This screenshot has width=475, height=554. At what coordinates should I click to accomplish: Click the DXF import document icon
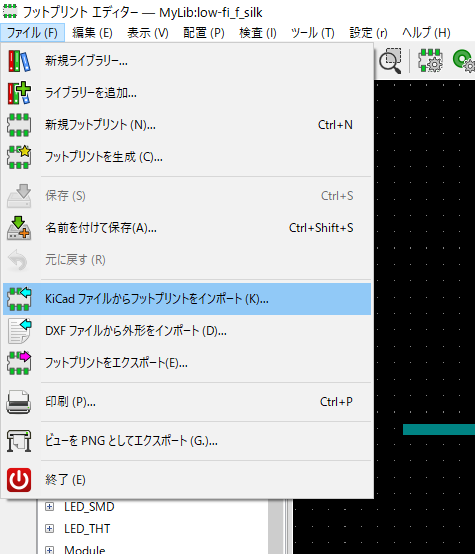tap(19, 331)
